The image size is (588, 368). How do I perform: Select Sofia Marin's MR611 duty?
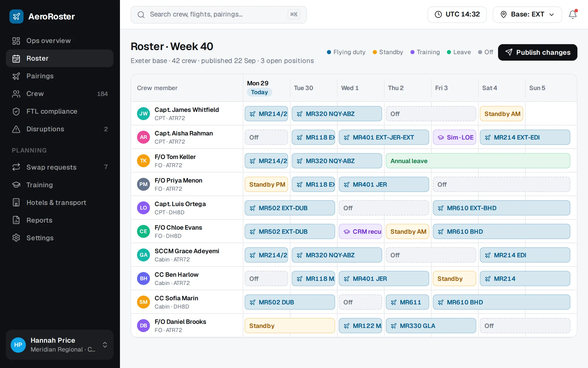coord(407,302)
